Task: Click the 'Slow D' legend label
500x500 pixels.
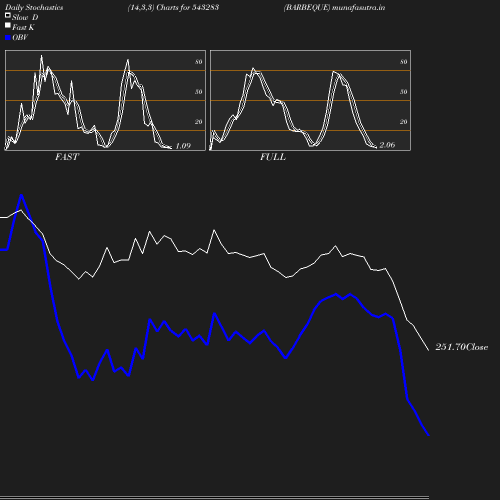Action: (25, 17)
